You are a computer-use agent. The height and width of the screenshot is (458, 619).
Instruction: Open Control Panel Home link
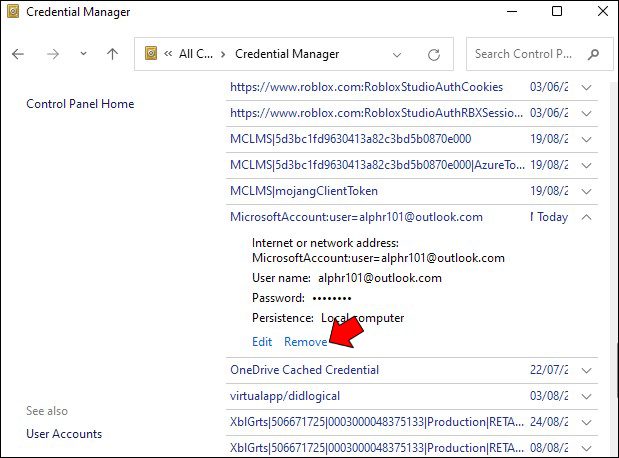[80, 104]
